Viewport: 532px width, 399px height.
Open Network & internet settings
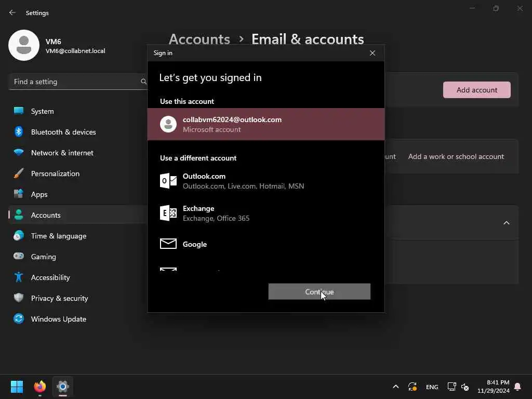[x=78, y=153]
